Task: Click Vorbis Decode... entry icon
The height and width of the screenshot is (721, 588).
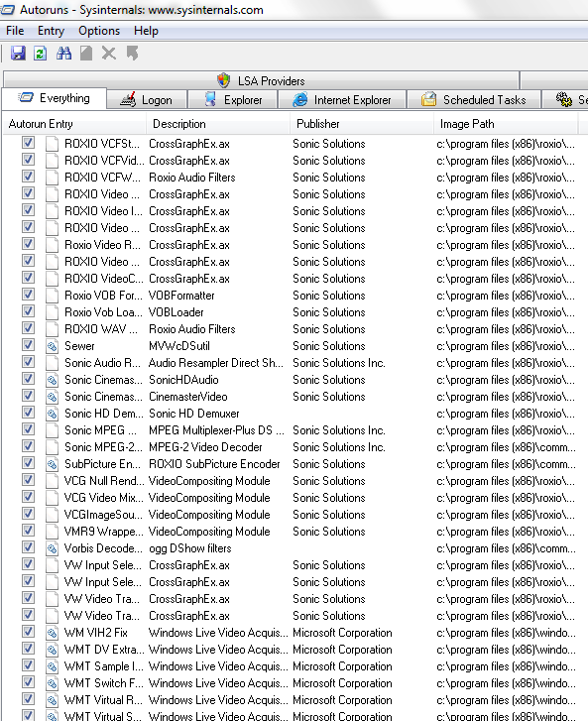Action: pos(52,548)
